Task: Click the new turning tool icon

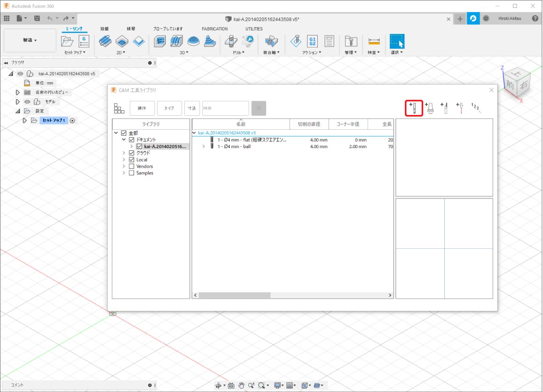Action: coord(445,108)
